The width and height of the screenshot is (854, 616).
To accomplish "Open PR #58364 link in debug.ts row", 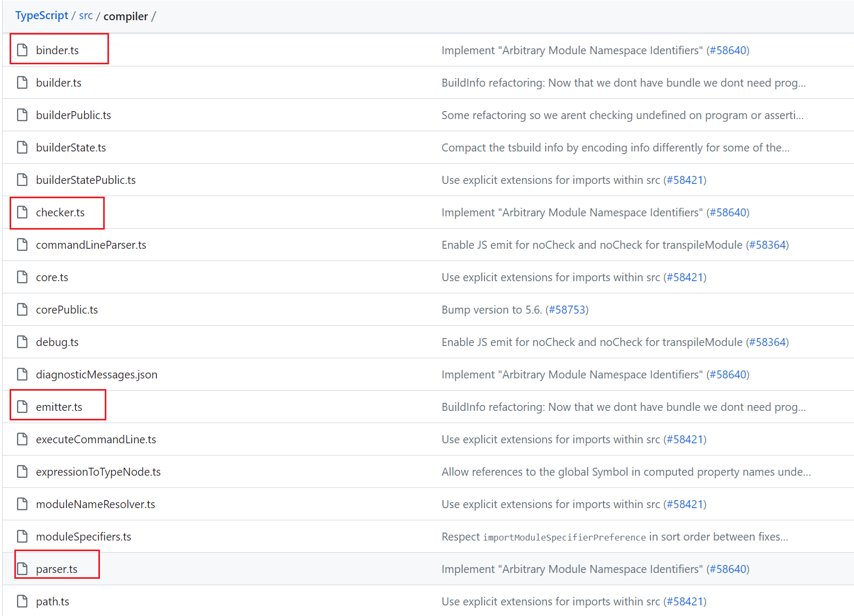I will [767, 342].
